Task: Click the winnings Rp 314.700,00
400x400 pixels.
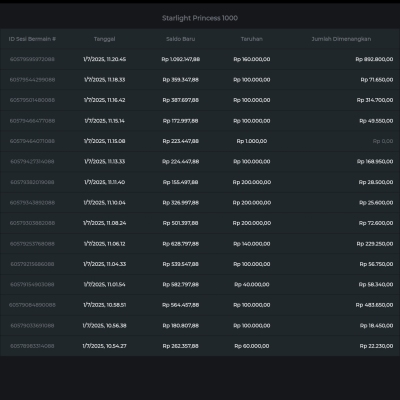Action: (375, 100)
